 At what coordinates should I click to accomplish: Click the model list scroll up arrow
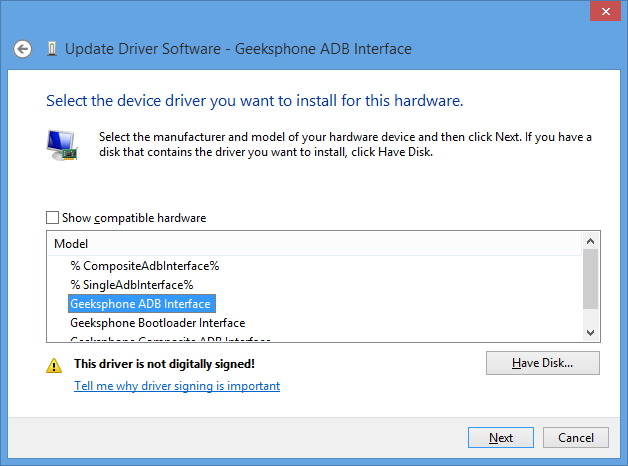pyautogui.click(x=590, y=241)
